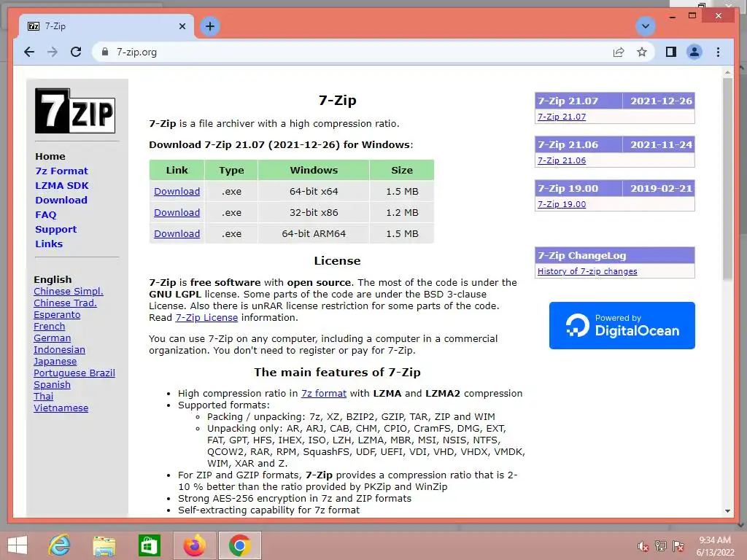Click the 7-Zip logo image

[x=75, y=111]
